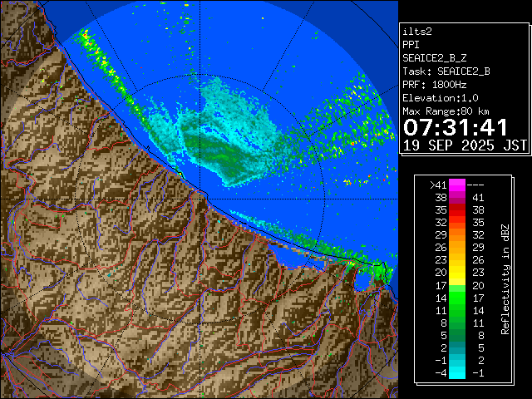Click the PRF: 1800Hz text
The width and height of the screenshot is (532, 399).
click(432, 85)
